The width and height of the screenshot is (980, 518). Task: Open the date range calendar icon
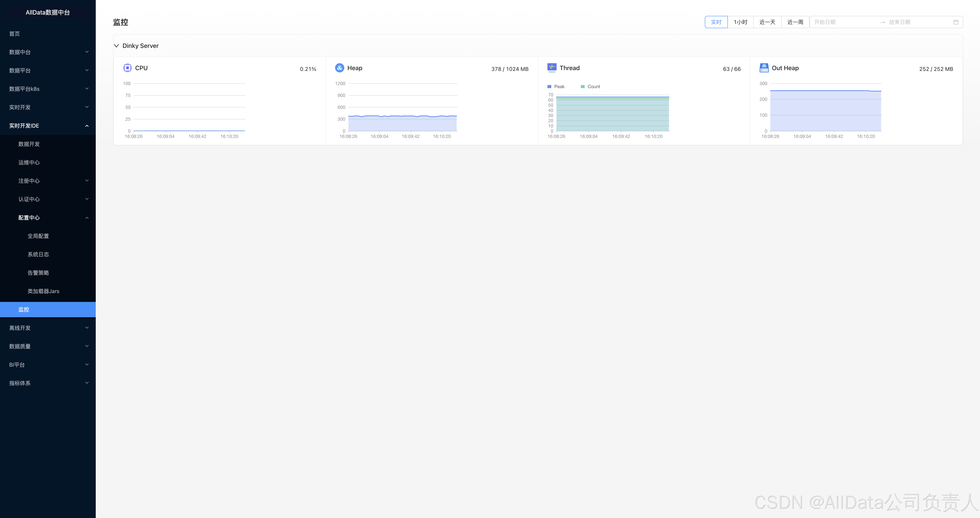coord(955,22)
